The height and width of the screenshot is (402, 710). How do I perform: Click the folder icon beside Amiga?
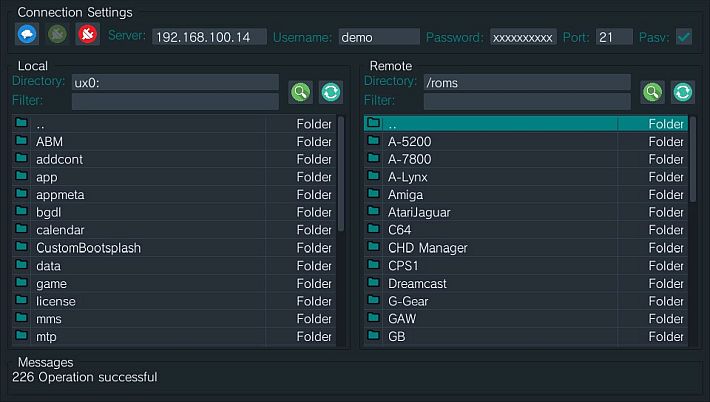point(373,193)
